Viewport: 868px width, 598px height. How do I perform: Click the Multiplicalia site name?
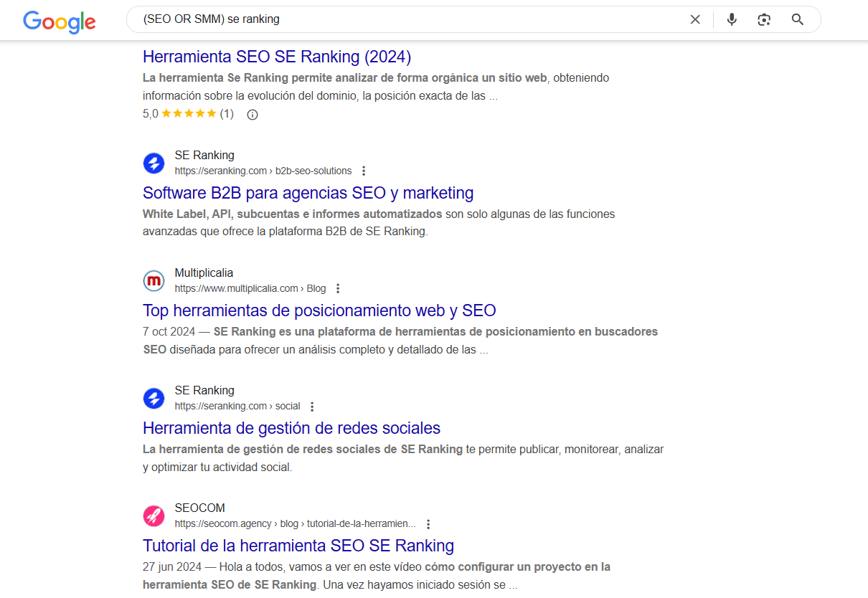[204, 273]
